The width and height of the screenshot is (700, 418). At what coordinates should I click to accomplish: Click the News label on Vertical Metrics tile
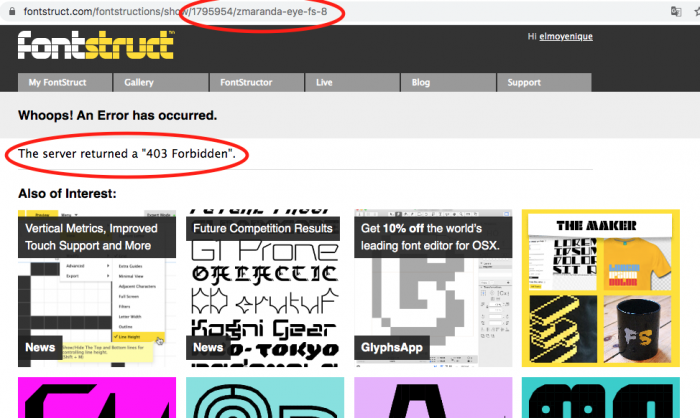point(39,346)
